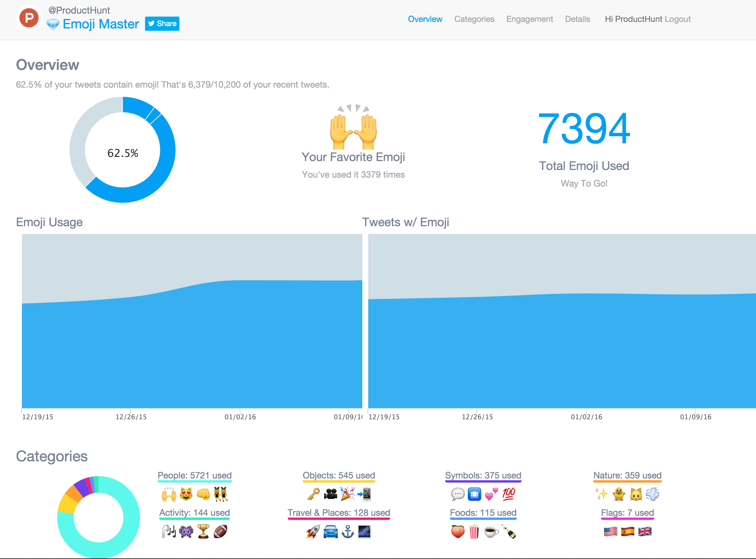Open the Symbols: 375 used category link

[x=483, y=476]
